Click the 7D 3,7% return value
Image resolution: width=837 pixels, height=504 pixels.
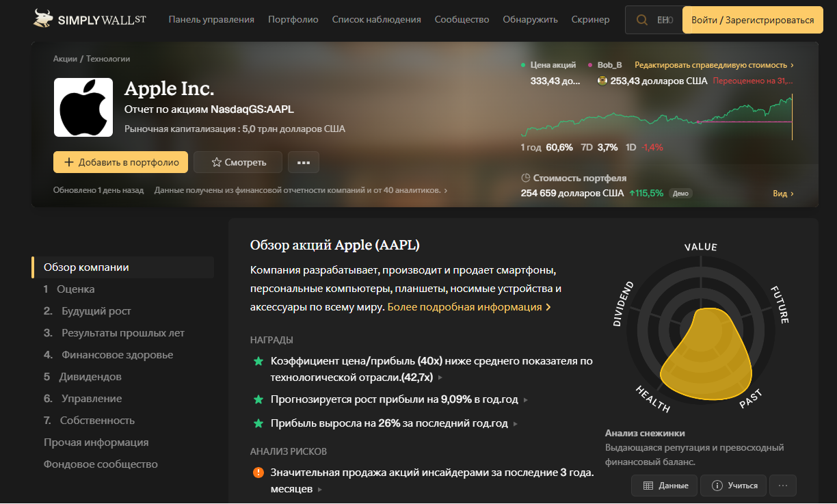pos(599,147)
